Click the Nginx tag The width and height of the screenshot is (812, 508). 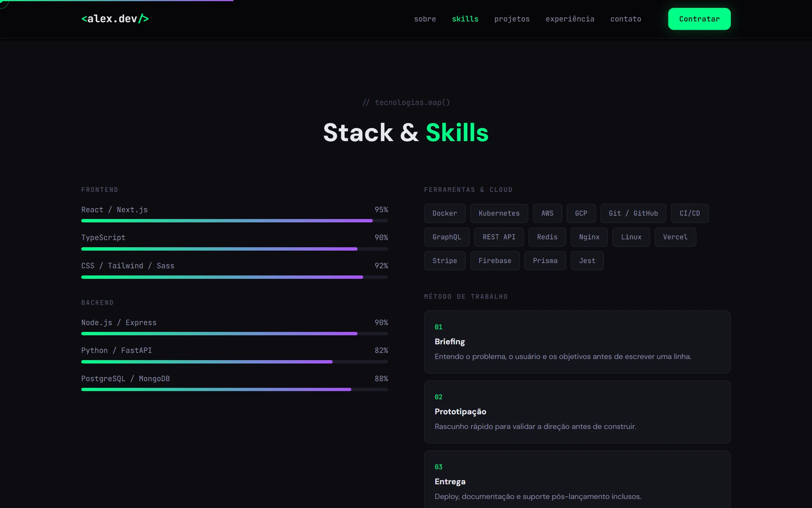point(589,237)
